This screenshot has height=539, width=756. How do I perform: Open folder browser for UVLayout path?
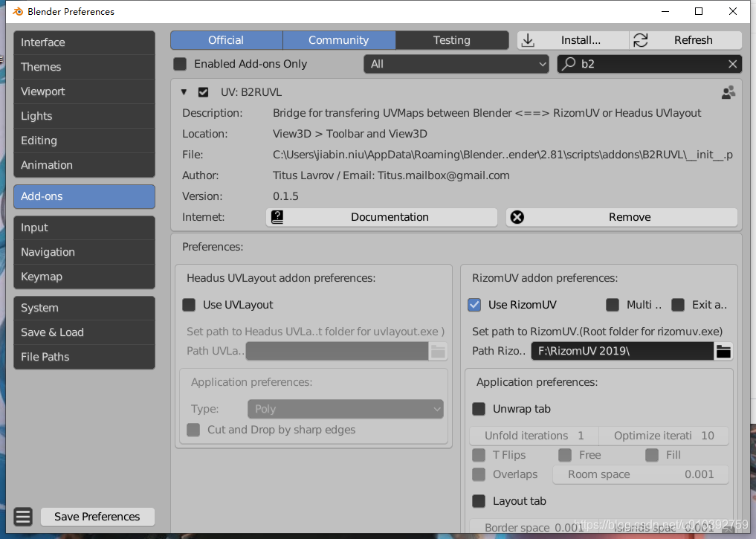point(438,351)
